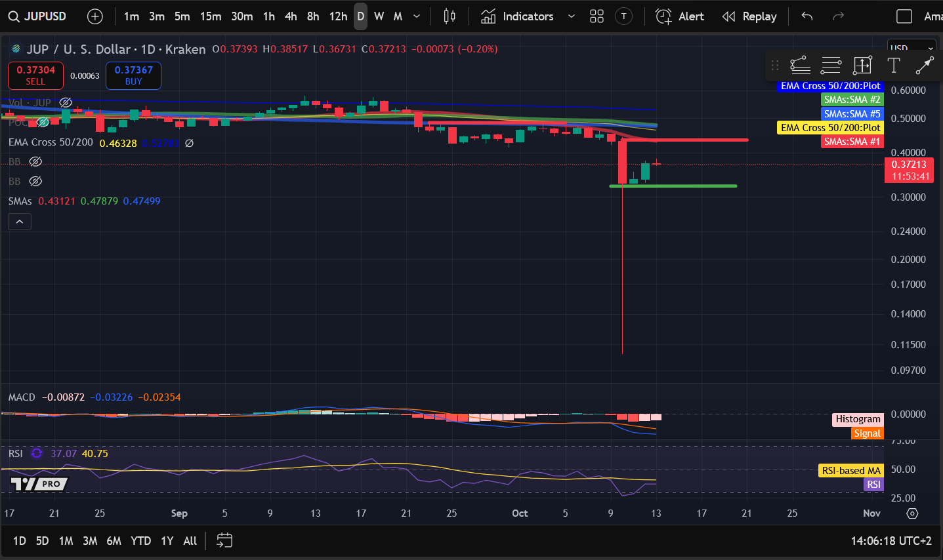The height and width of the screenshot is (560, 943).
Task: Click the JUPUSD symbol search field
Action: 39,16
